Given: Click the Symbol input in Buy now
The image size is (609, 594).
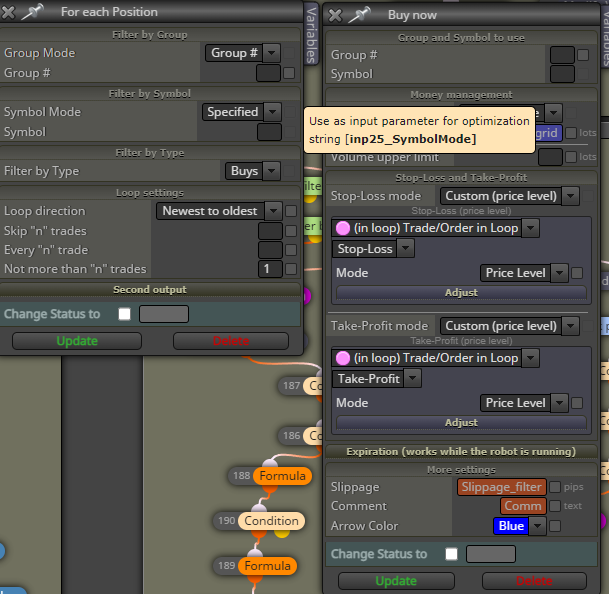Looking at the screenshot, I should click(x=562, y=74).
